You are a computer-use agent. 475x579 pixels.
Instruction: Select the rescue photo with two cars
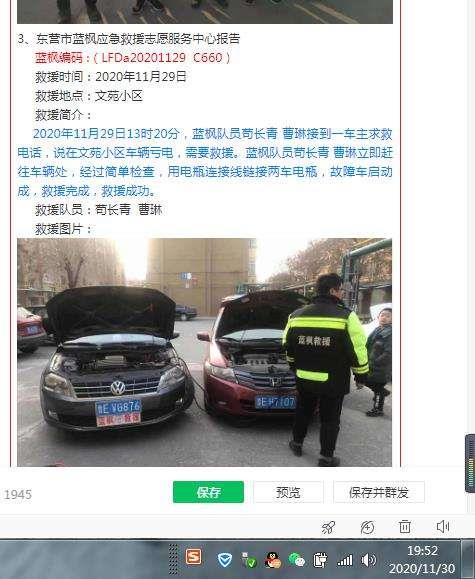(205, 352)
